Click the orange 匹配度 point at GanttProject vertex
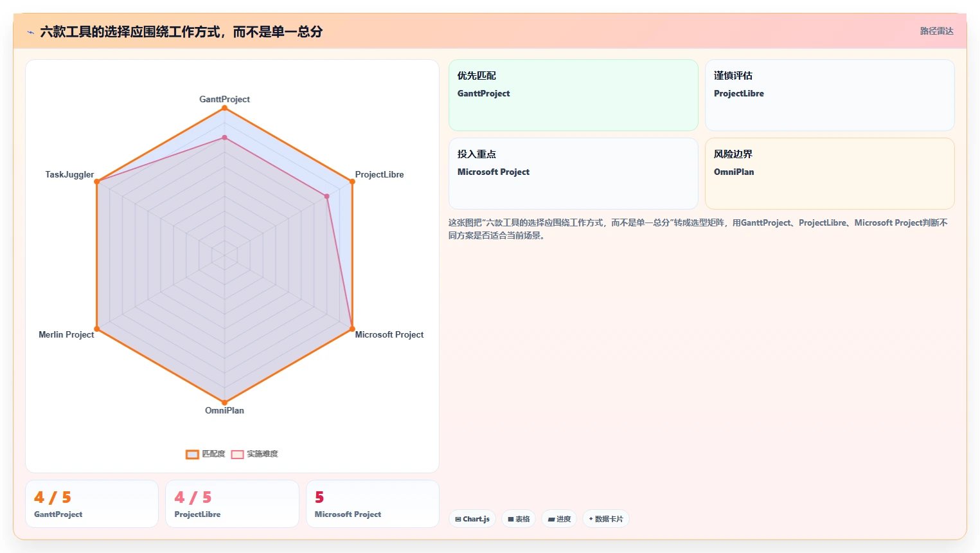This screenshot has width=980, height=553. pyautogui.click(x=224, y=108)
